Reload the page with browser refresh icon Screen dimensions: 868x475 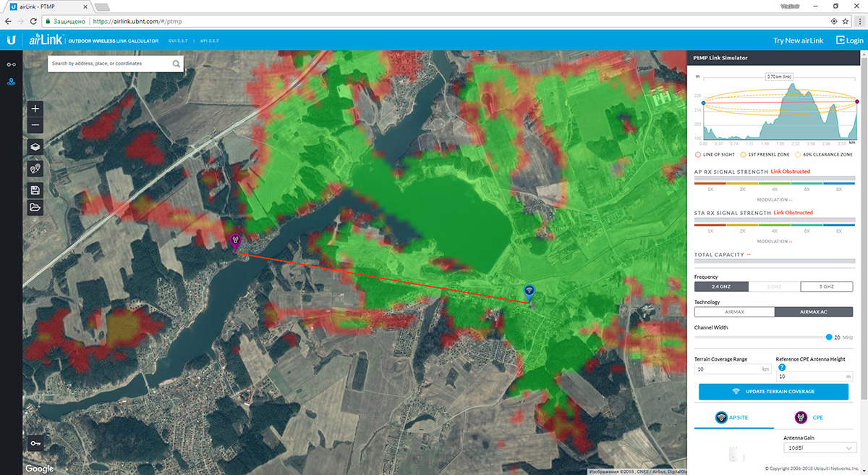(x=35, y=21)
